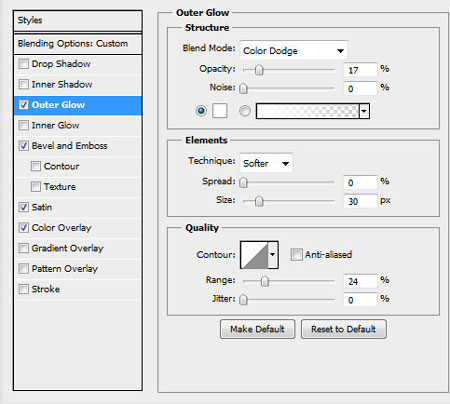Select the solid color radio button

click(x=201, y=111)
